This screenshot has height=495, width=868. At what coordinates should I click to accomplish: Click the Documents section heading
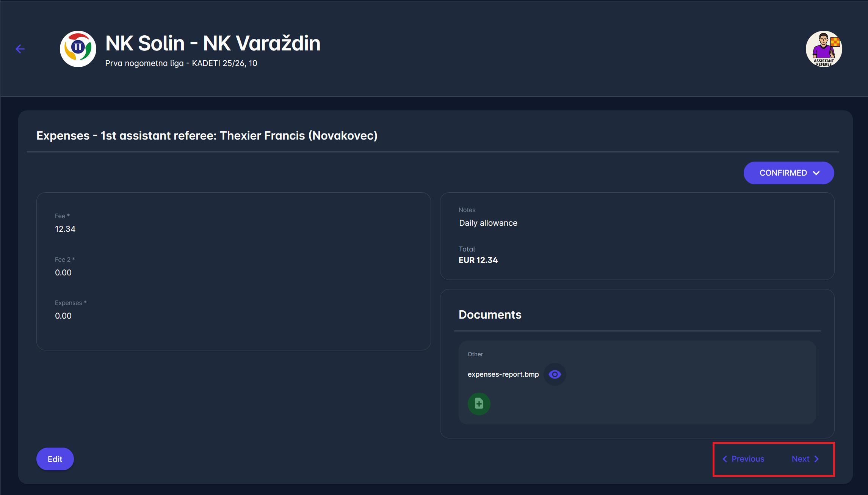point(490,314)
